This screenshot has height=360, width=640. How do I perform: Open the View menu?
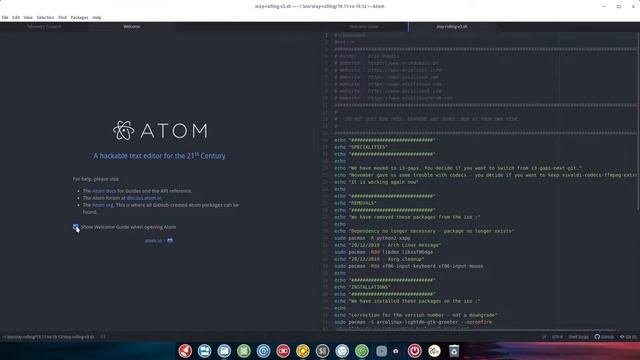(x=28, y=18)
